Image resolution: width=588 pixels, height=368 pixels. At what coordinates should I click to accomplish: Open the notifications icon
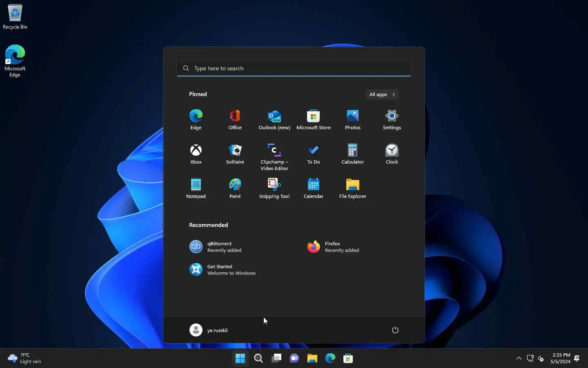tap(577, 359)
